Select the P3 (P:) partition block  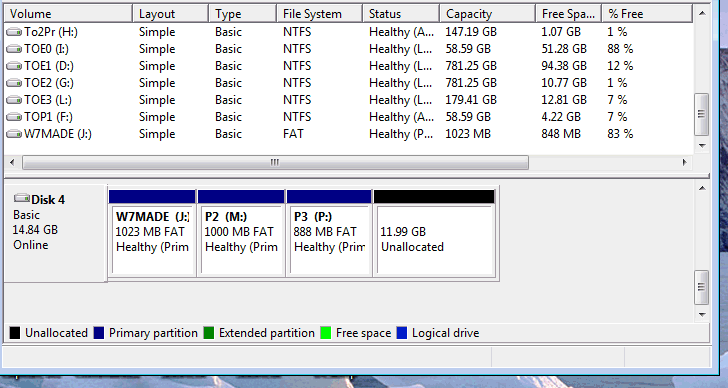click(329, 233)
